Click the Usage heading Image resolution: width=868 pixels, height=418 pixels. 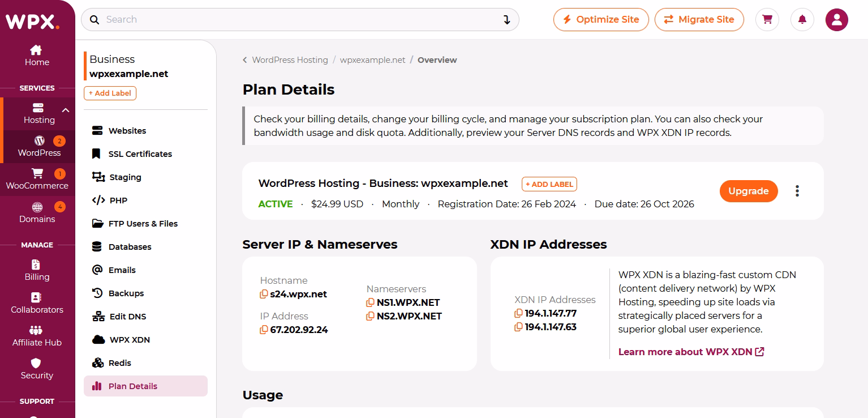pos(263,395)
